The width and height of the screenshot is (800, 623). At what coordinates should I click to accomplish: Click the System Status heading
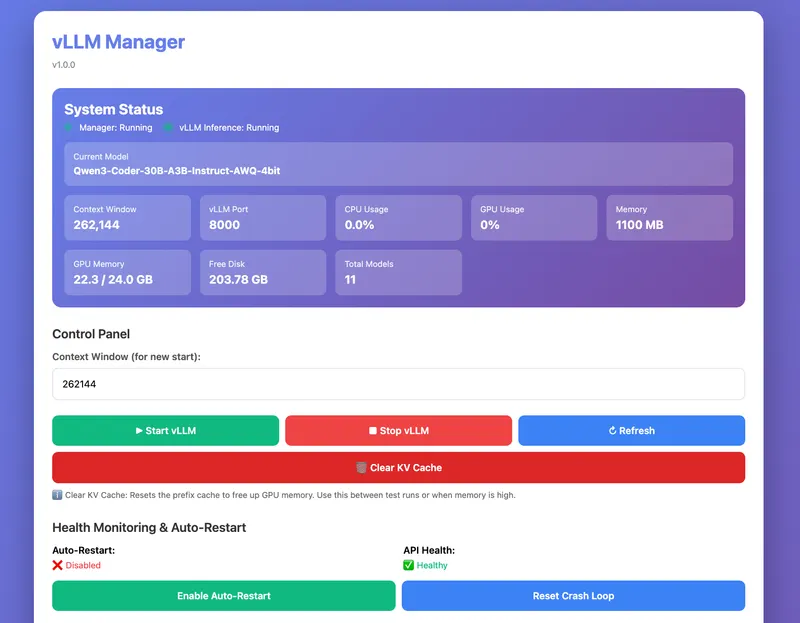click(114, 109)
